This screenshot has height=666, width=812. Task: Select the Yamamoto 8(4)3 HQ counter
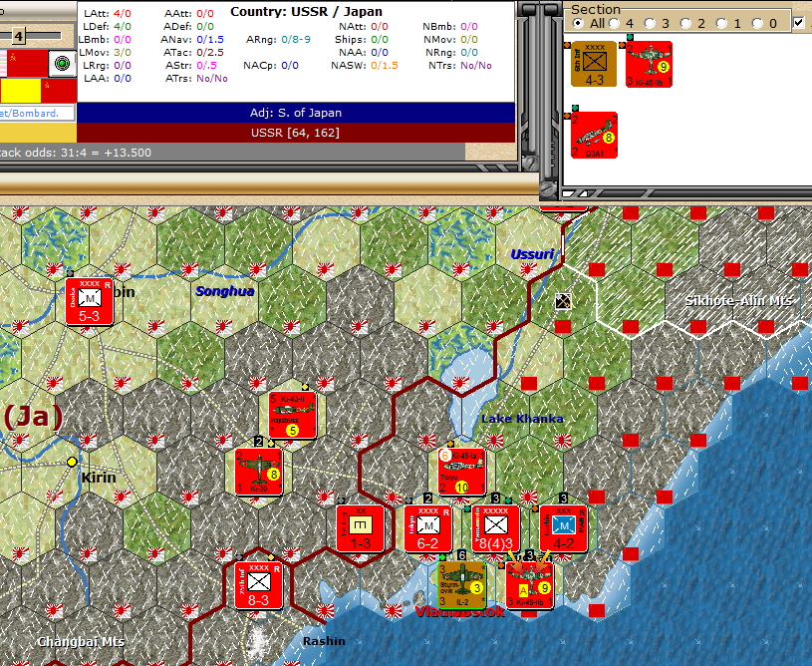pyautogui.click(x=495, y=528)
